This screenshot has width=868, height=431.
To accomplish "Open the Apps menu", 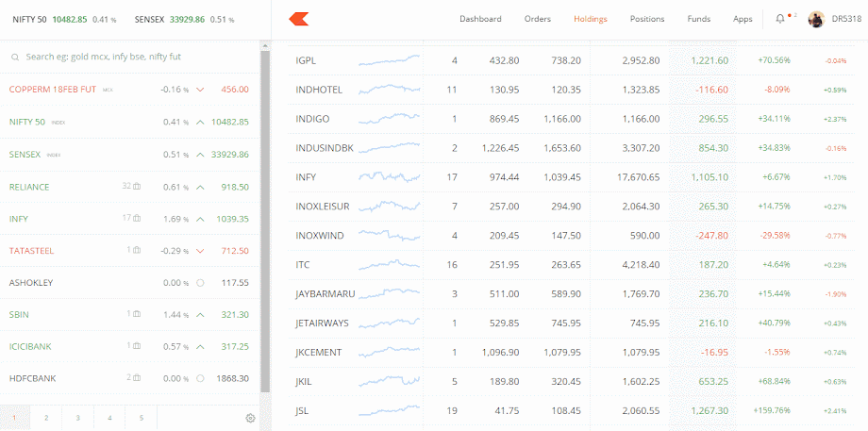I will pyautogui.click(x=743, y=19).
